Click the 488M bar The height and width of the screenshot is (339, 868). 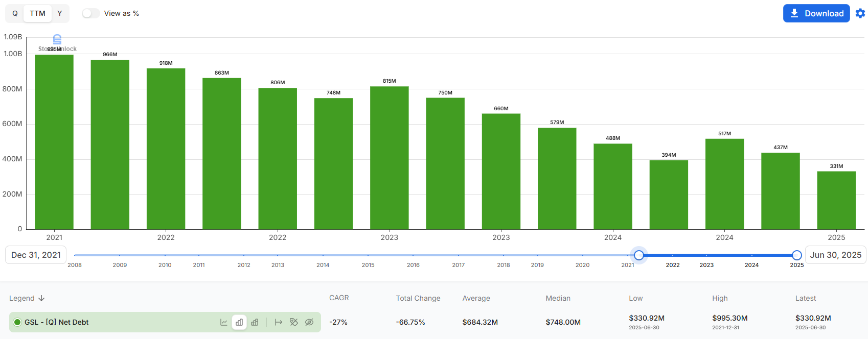click(613, 186)
